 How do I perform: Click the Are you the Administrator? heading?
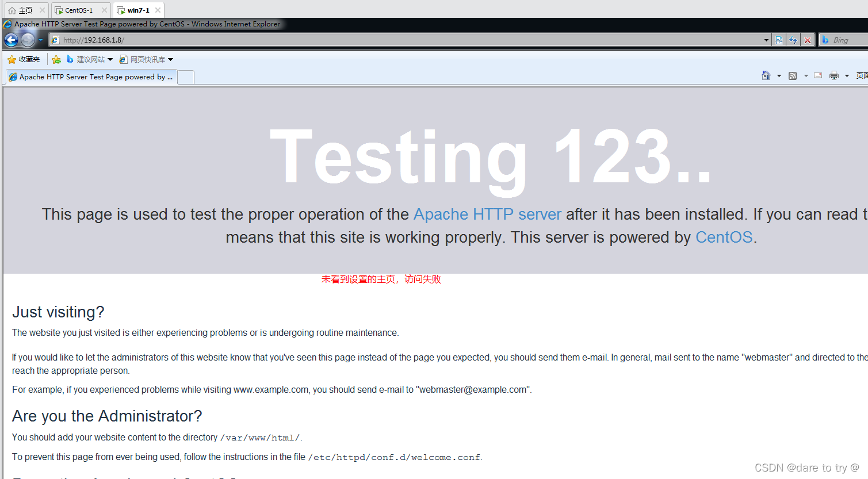(107, 416)
